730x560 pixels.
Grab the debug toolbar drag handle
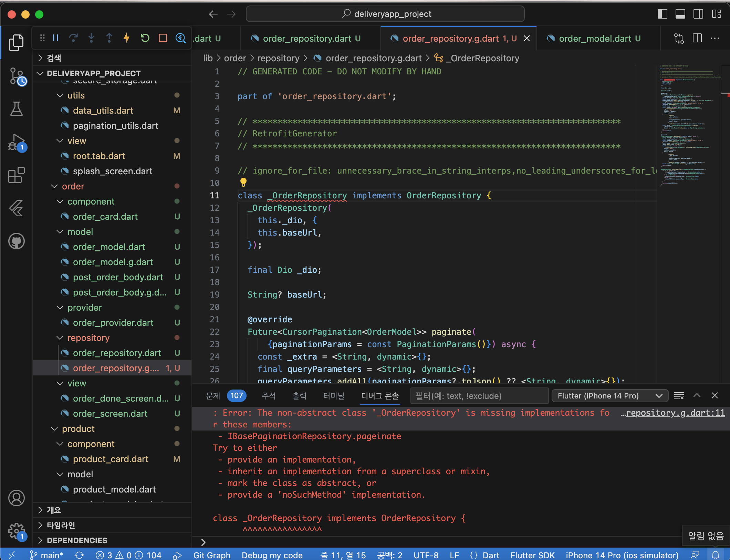pos(42,38)
